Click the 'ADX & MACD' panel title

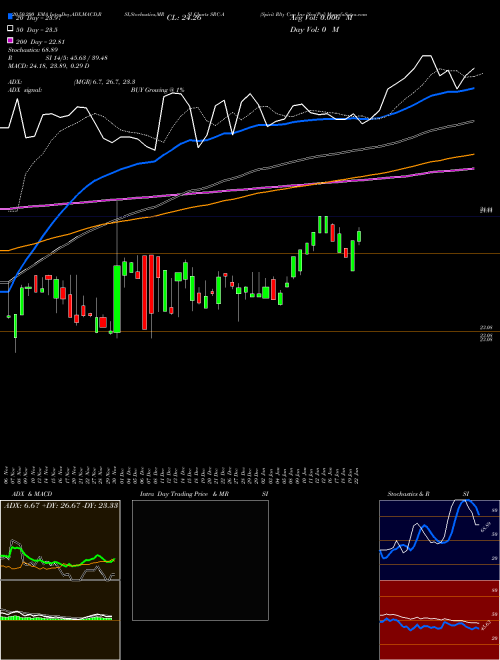pos(32,494)
